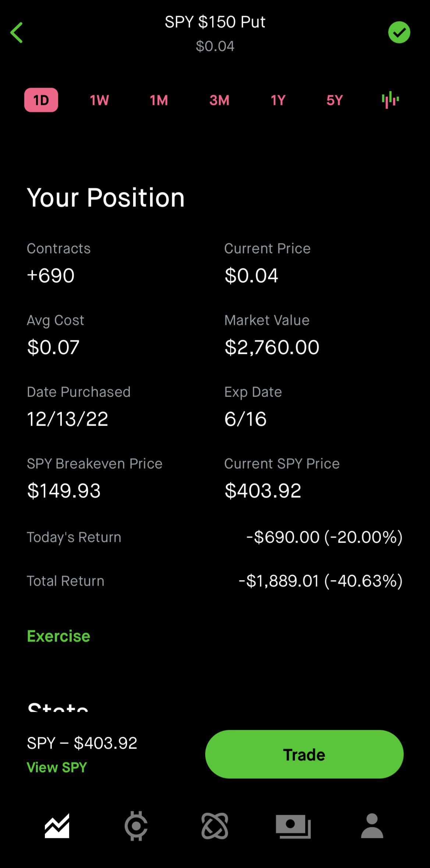Tap the SPY $150 Put title

click(x=215, y=22)
